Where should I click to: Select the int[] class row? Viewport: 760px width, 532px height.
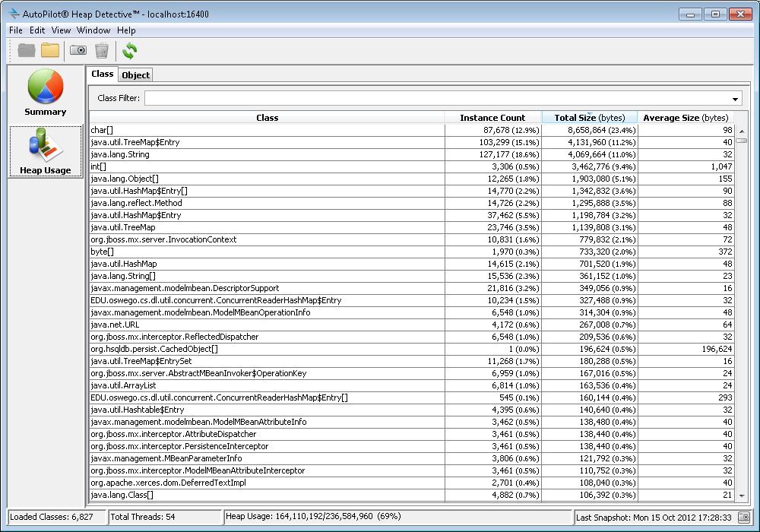pos(412,166)
